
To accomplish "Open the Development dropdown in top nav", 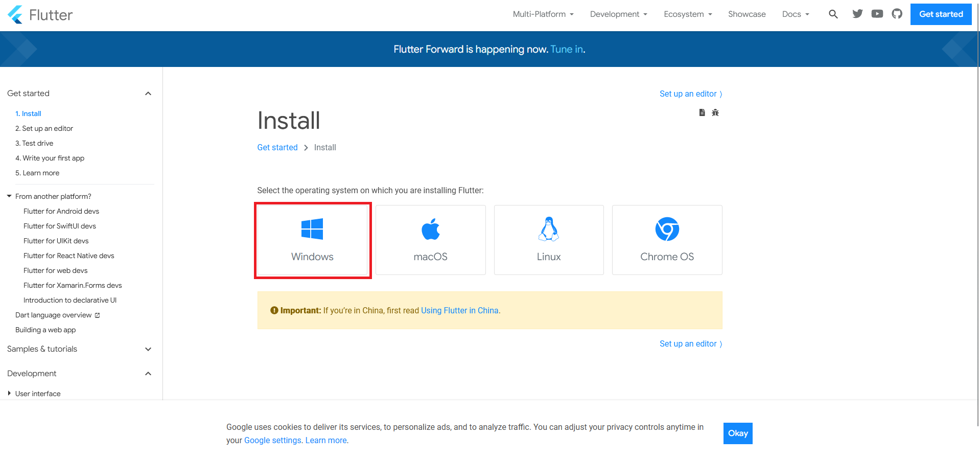I will 618,14.
